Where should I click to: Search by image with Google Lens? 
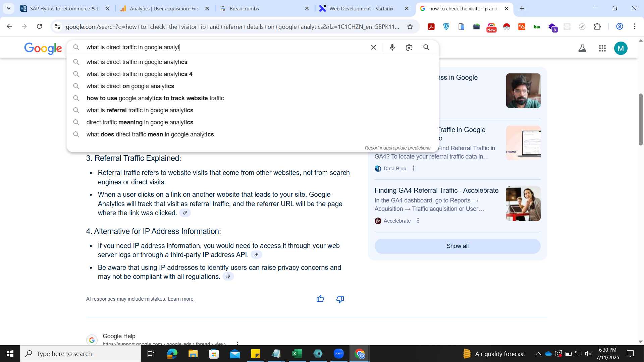409,47
